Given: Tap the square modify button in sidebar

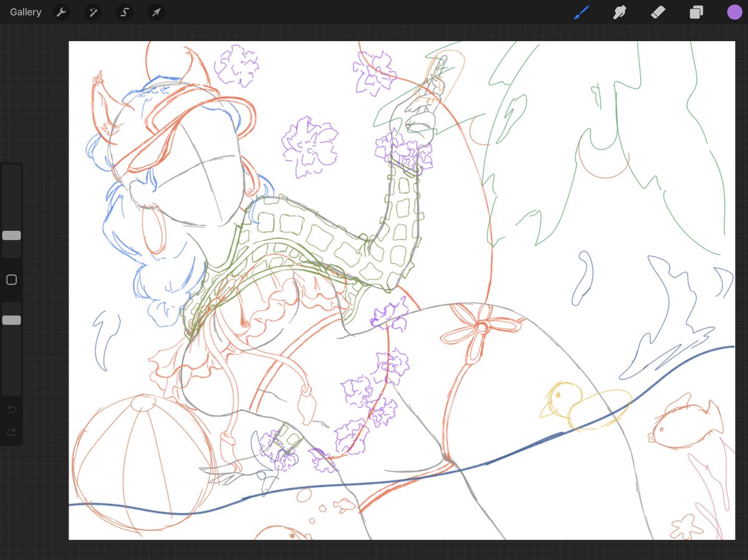Looking at the screenshot, I should click(11, 280).
